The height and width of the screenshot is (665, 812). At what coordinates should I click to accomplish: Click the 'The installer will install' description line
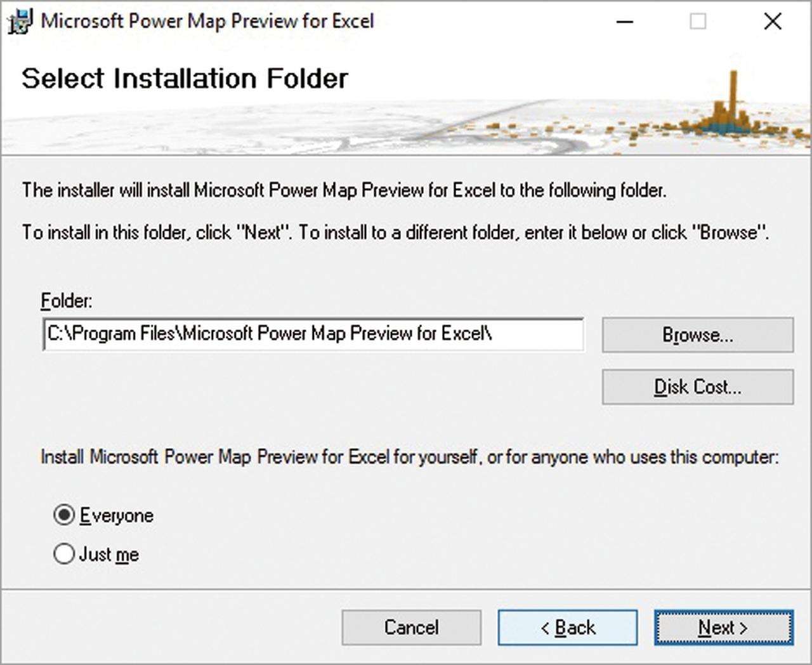coord(344,190)
